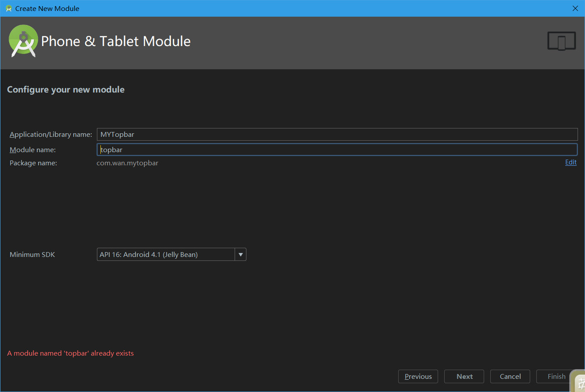585x392 pixels.
Task: Close the Create New Module dialog
Action: pyautogui.click(x=575, y=8)
